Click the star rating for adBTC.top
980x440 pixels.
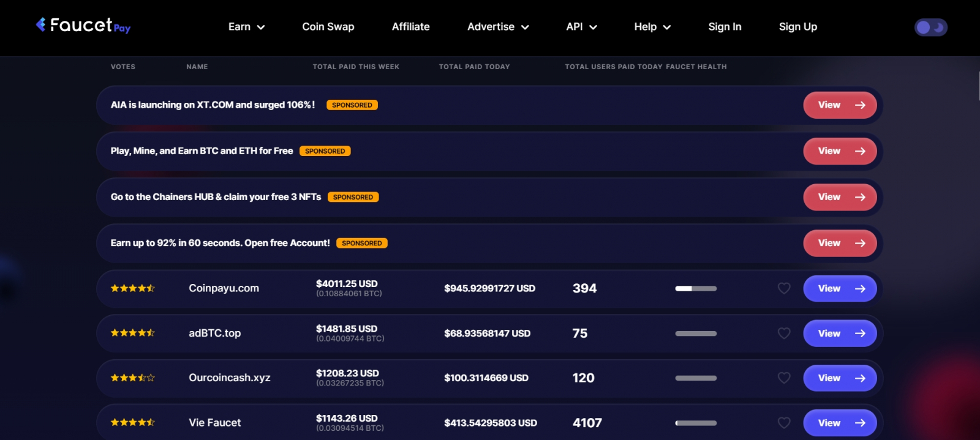[x=132, y=333]
